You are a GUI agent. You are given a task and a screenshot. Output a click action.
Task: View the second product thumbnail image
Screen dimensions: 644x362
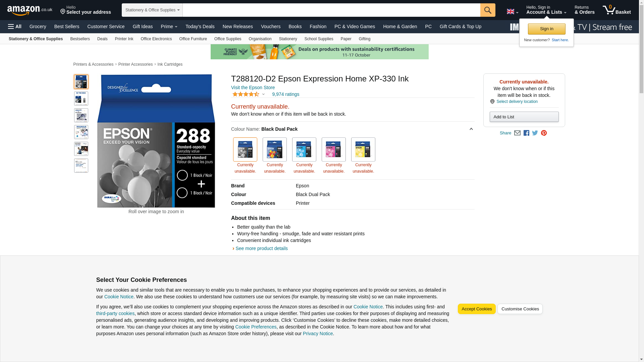[x=81, y=99]
